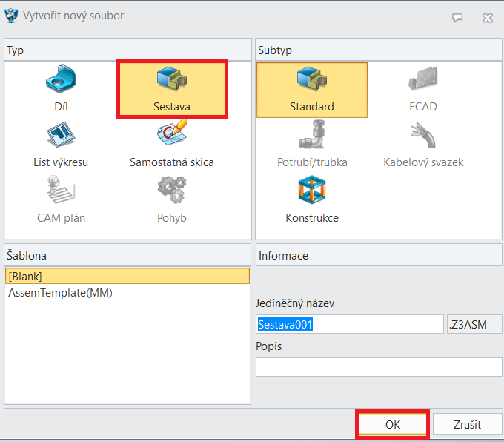
Task: Select the CAM plán type
Action: [61, 200]
